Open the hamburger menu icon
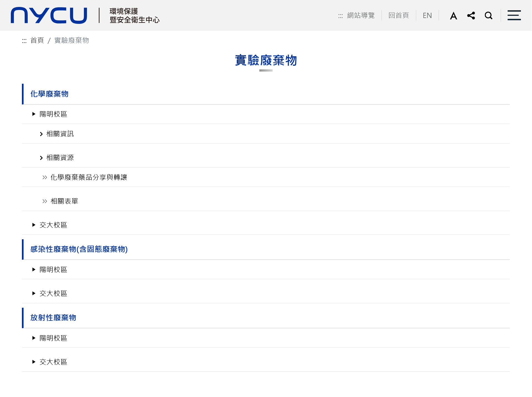 514,16
